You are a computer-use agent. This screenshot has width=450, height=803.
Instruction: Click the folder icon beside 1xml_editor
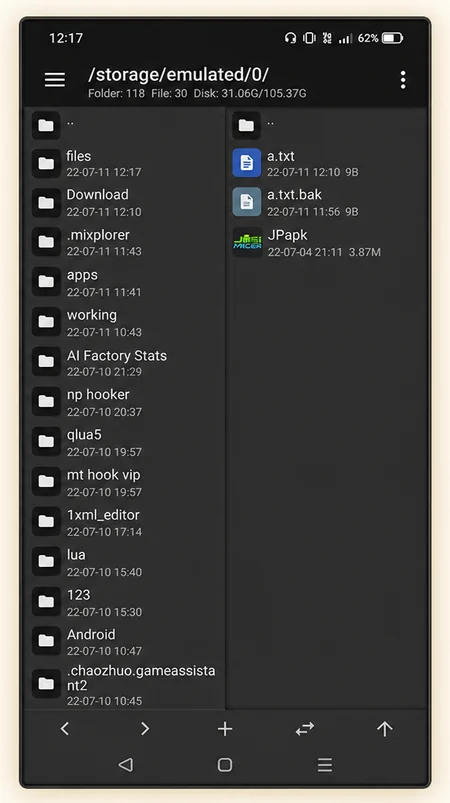(x=46, y=521)
